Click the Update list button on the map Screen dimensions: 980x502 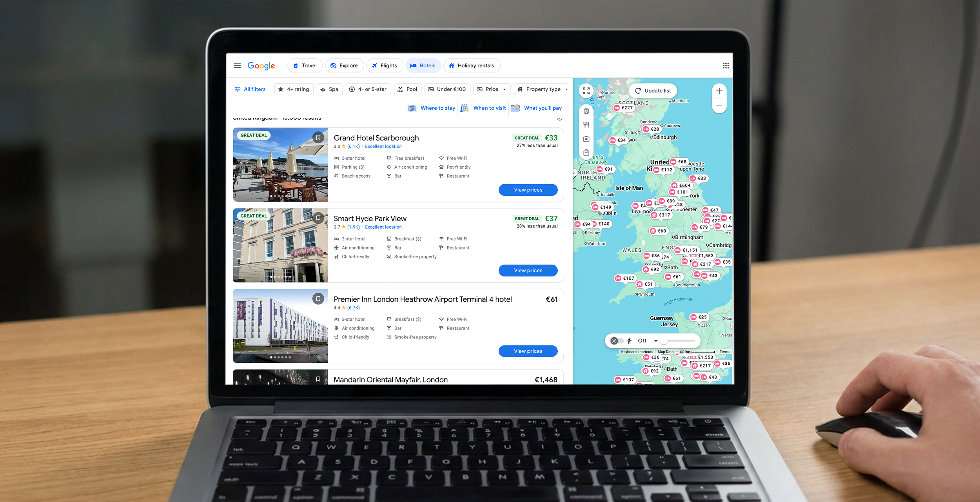(652, 91)
